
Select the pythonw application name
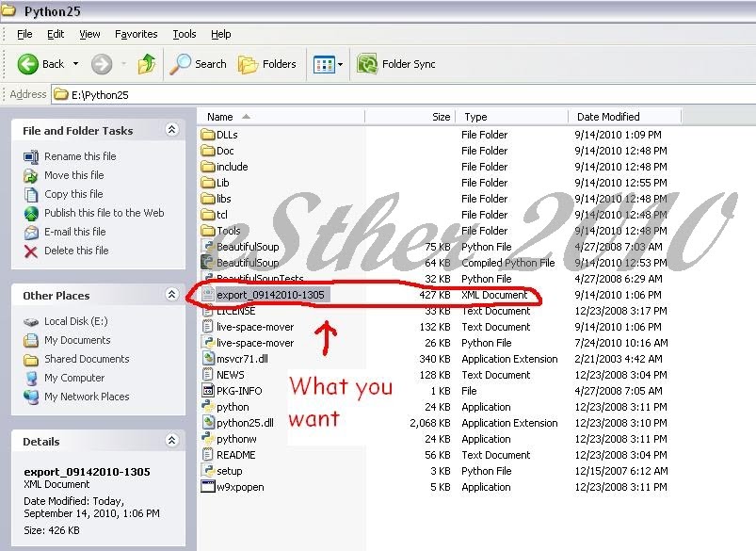236,439
